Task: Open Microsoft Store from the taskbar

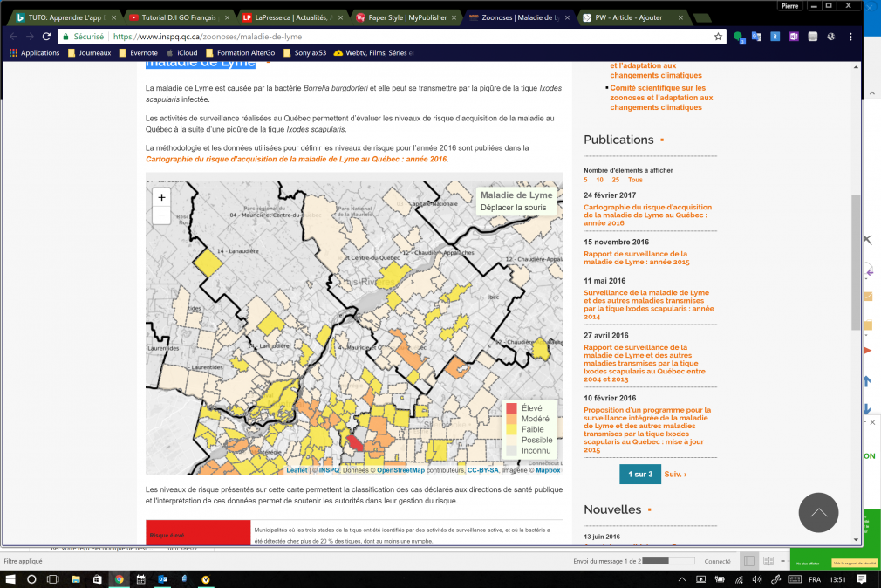Action: (x=97, y=579)
